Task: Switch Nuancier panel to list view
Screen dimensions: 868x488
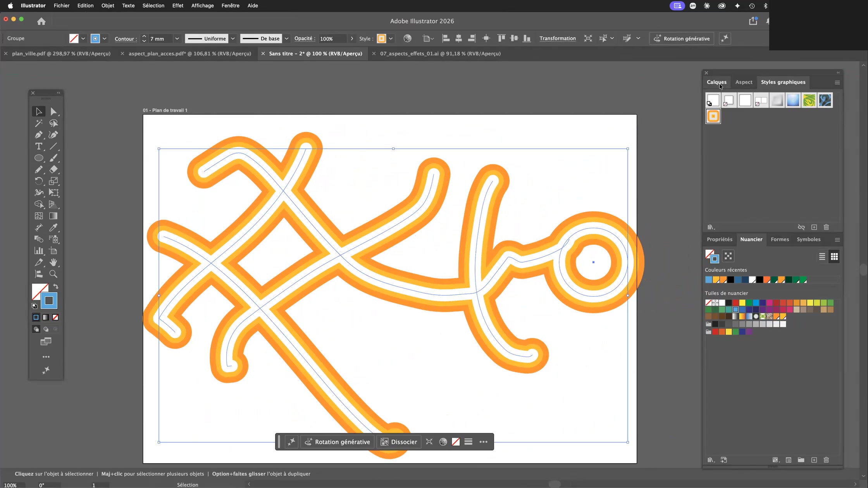Action: tap(822, 256)
